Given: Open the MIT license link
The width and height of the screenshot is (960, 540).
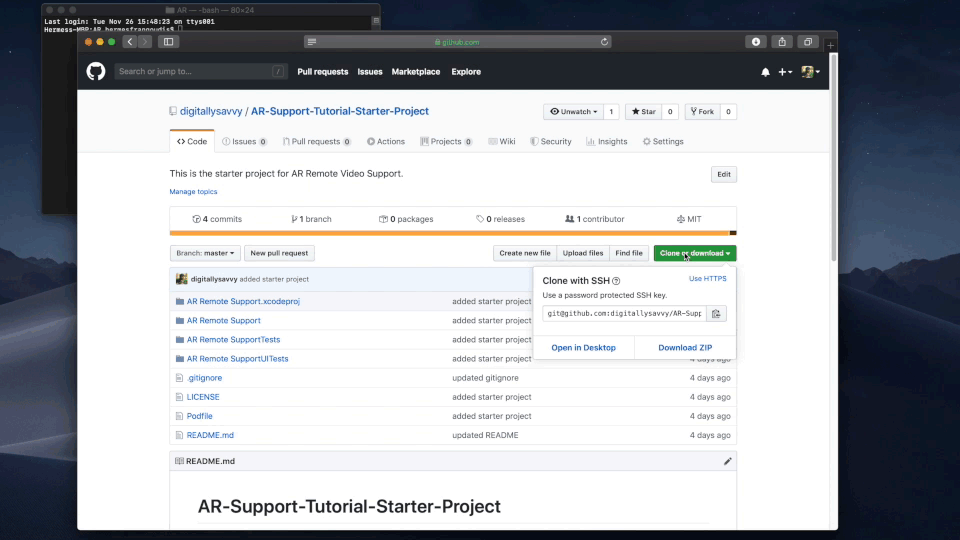Looking at the screenshot, I should 689,219.
